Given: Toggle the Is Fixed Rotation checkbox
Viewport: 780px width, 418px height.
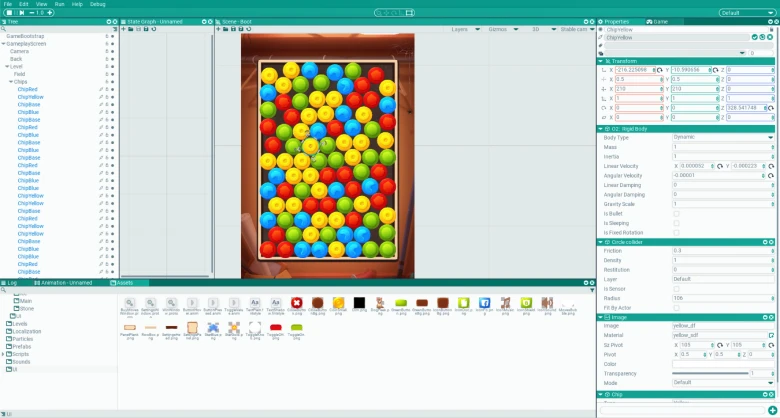Looking at the screenshot, I should coord(676,232).
